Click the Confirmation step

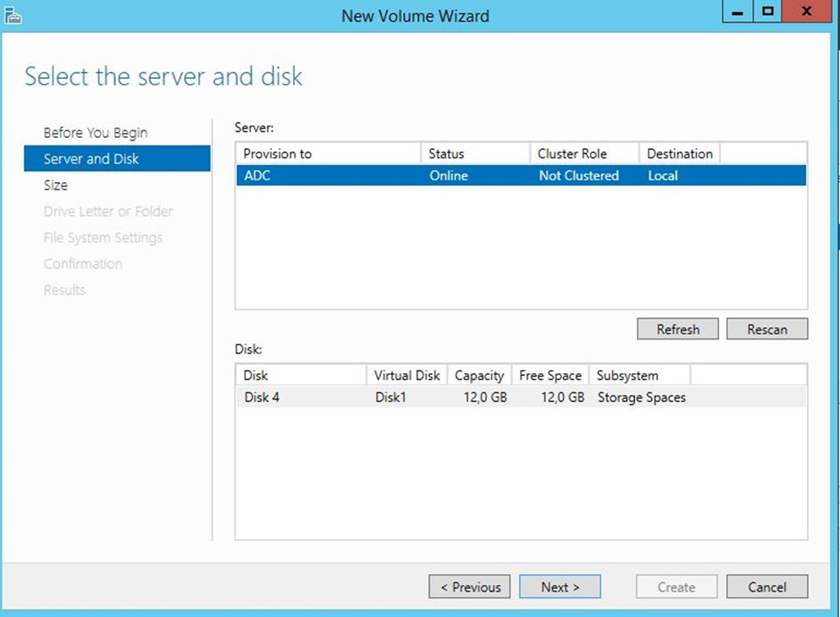click(x=83, y=264)
